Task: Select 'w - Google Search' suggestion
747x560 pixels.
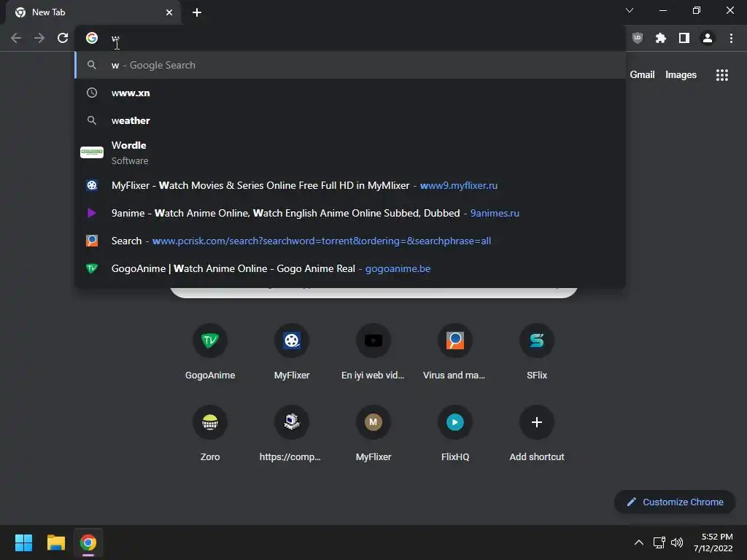Action: pyautogui.click(x=350, y=65)
